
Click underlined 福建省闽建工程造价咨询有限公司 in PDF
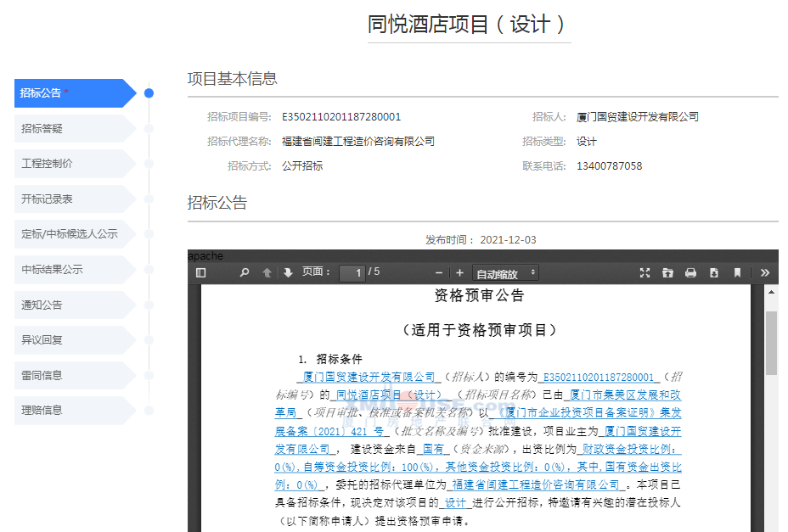click(536, 484)
